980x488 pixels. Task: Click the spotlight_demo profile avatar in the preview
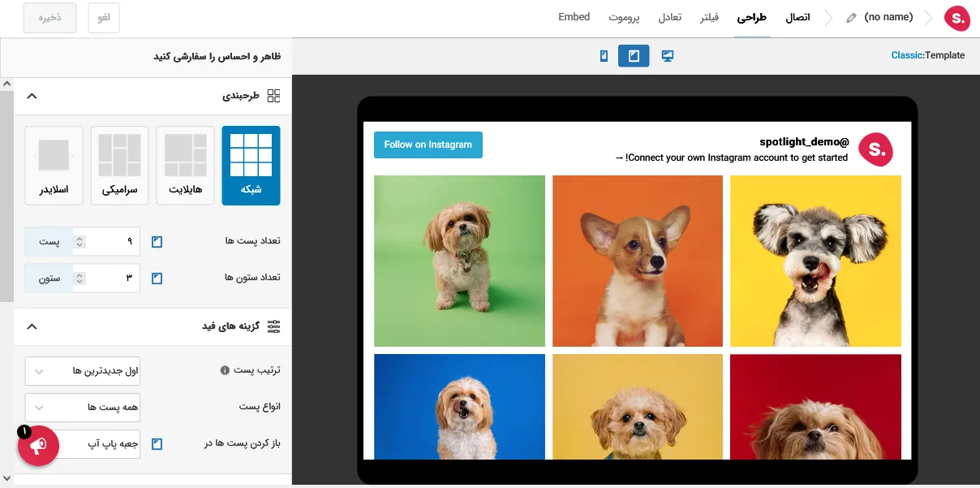(x=875, y=149)
